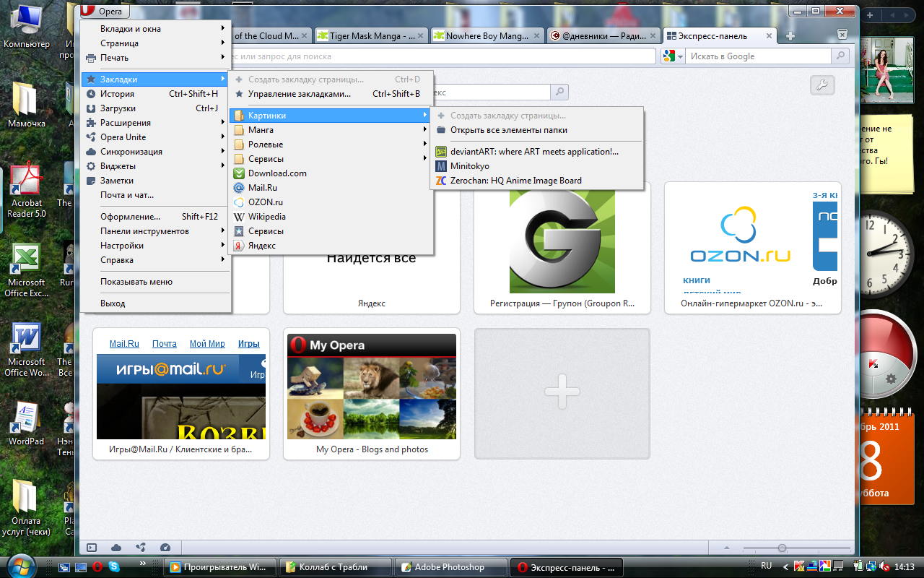
Task: Click "Открыть все элементы папки" entry
Action: click(x=508, y=130)
